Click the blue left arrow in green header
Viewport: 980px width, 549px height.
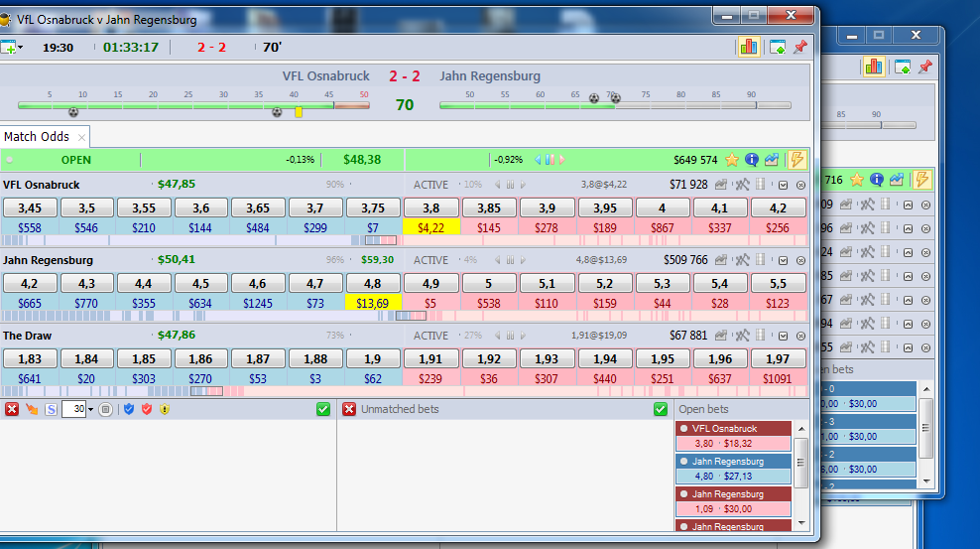[x=538, y=160]
